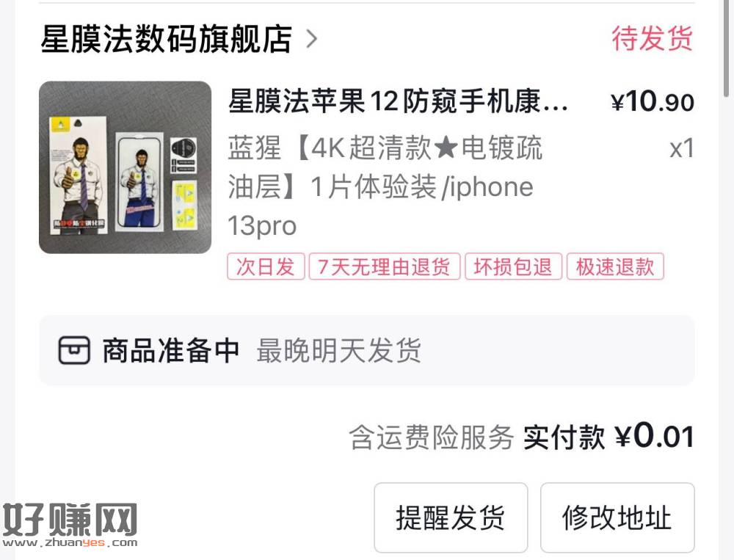Image resolution: width=734 pixels, height=560 pixels.
Task: Tap the product variant 蓝猩 4K超清款 description
Action: tap(385, 186)
